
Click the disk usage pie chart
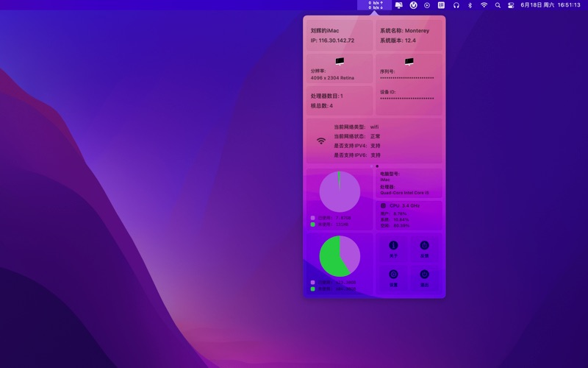click(340, 256)
